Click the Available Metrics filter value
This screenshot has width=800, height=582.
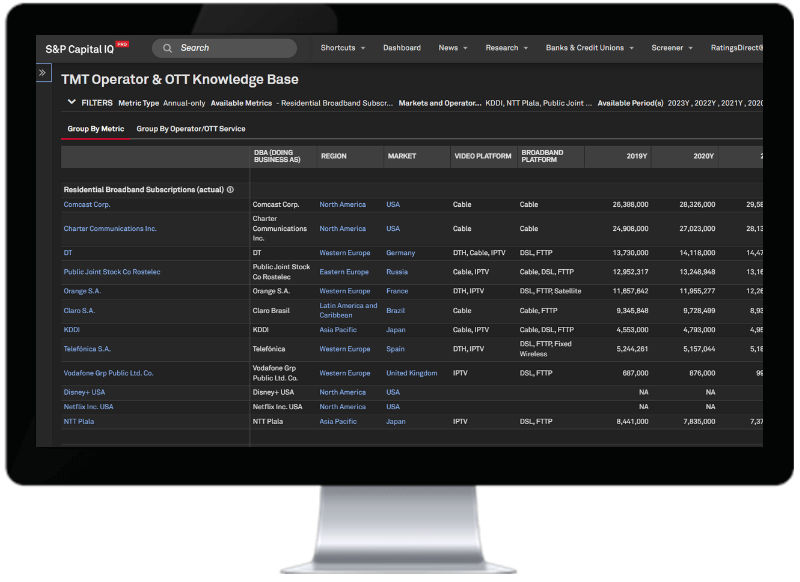point(335,103)
